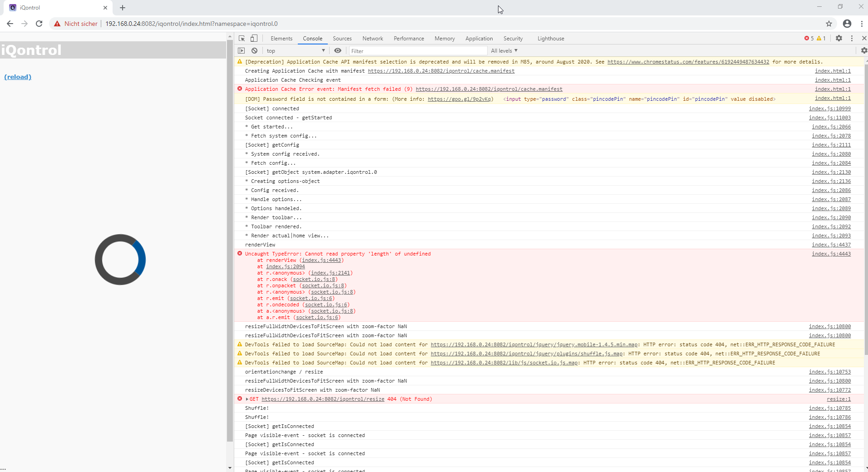Open the All levels log dropdown

pyautogui.click(x=504, y=51)
